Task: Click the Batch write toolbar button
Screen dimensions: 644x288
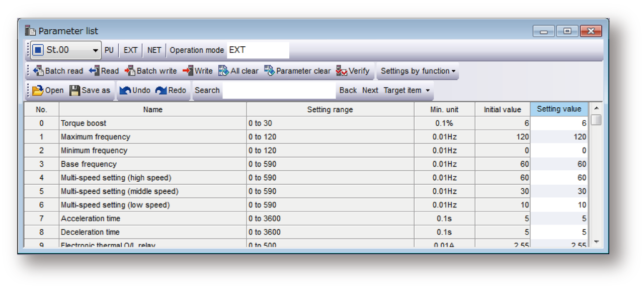Action: pyautogui.click(x=151, y=71)
